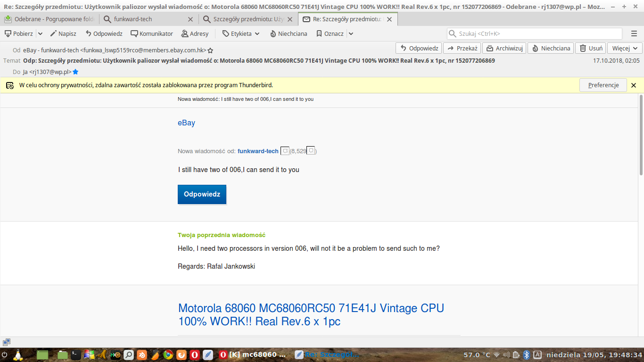Open the Wi-Fi network tray icon

point(496,355)
